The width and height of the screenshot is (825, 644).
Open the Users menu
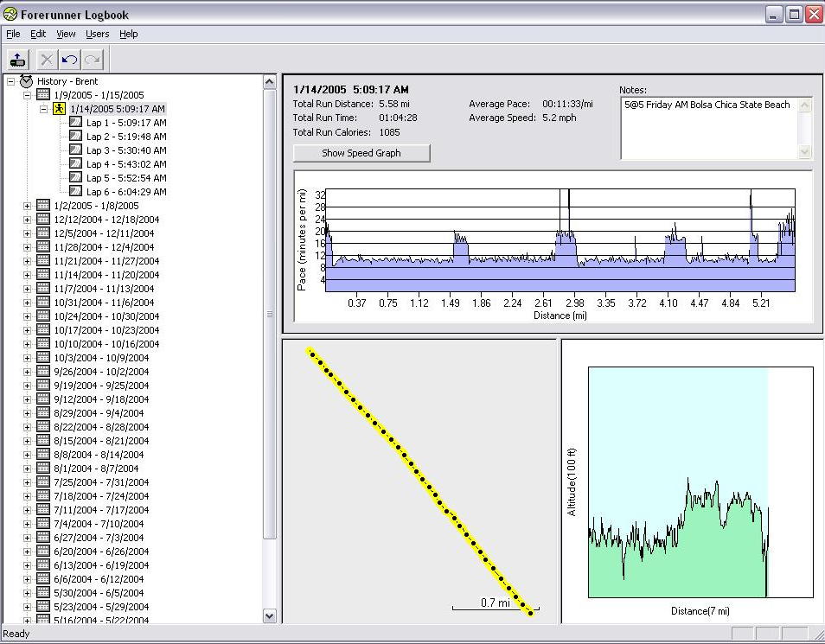pyautogui.click(x=98, y=34)
